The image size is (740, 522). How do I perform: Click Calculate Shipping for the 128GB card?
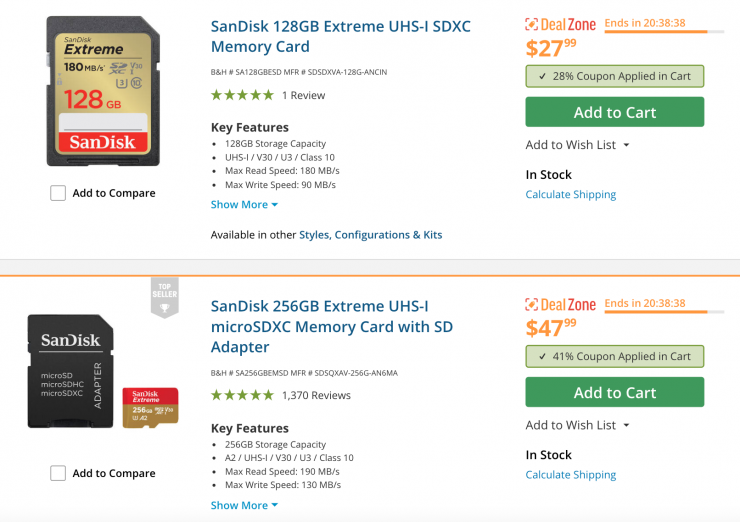pyautogui.click(x=570, y=194)
